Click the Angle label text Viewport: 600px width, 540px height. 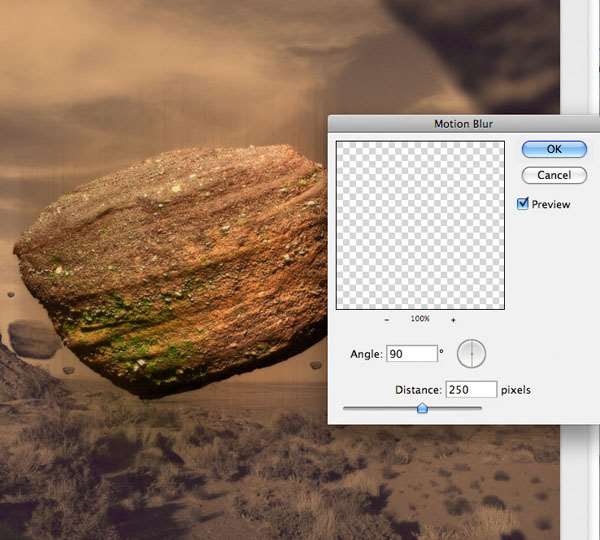(x=366, y=354)
